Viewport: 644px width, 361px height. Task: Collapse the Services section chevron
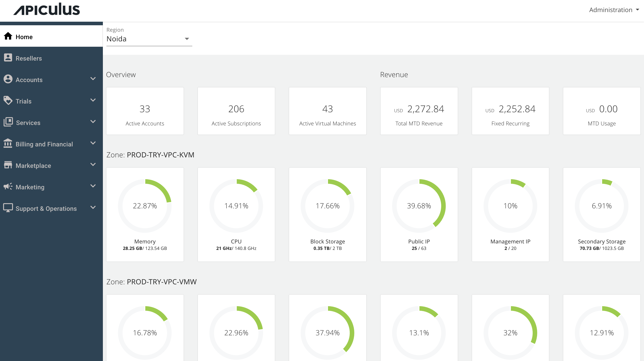93,122
